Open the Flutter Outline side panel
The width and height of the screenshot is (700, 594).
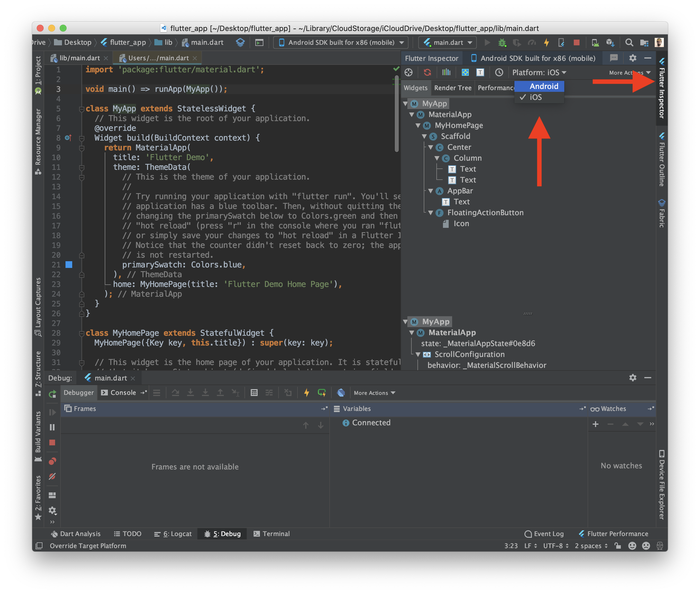pyautogui.click(x=662, y=160)
